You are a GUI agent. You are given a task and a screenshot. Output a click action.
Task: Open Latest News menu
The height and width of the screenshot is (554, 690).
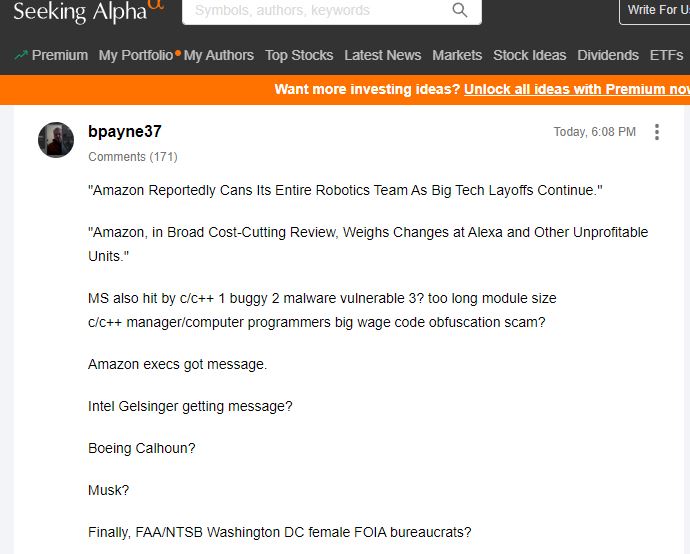coord(382,55)
